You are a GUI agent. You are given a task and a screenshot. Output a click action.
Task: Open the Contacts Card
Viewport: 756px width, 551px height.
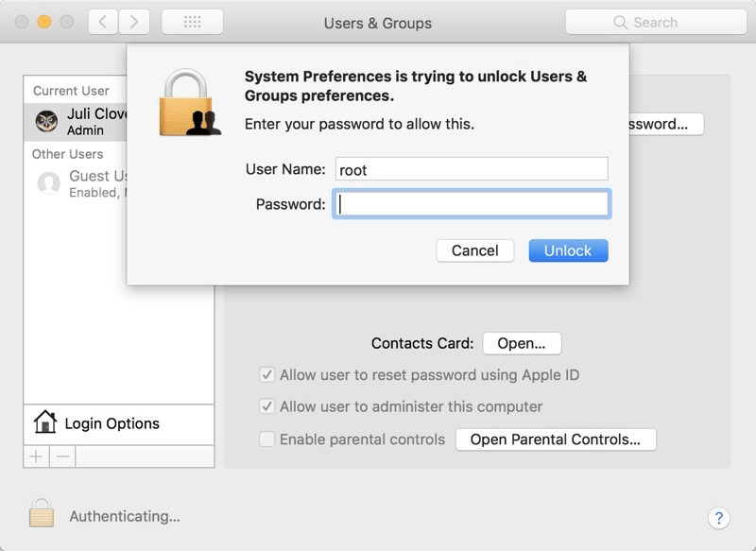522,343
